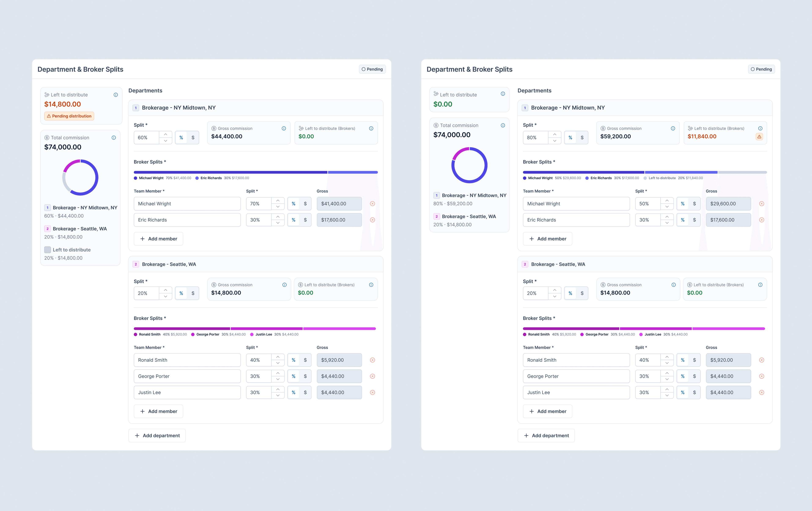
Task: Increase Ronald Smith's 40% split in right panel
Action: click(667, 357)
